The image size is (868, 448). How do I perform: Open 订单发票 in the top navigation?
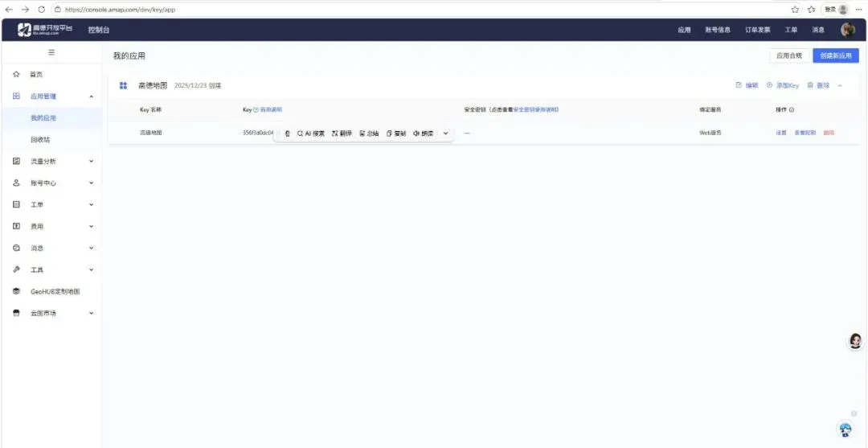tap(757, 30)
